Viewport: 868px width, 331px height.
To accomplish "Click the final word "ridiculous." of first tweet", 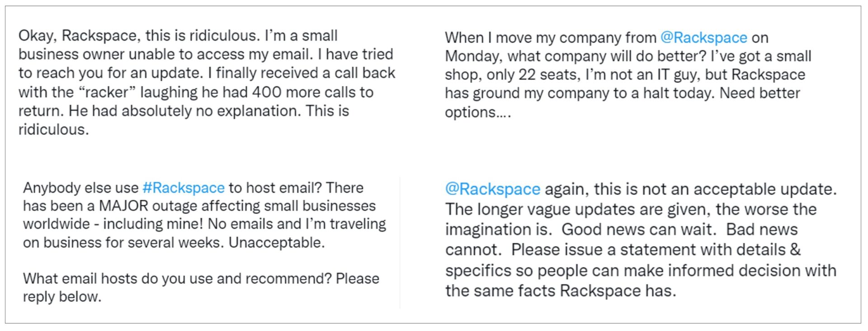I will 53,130.
